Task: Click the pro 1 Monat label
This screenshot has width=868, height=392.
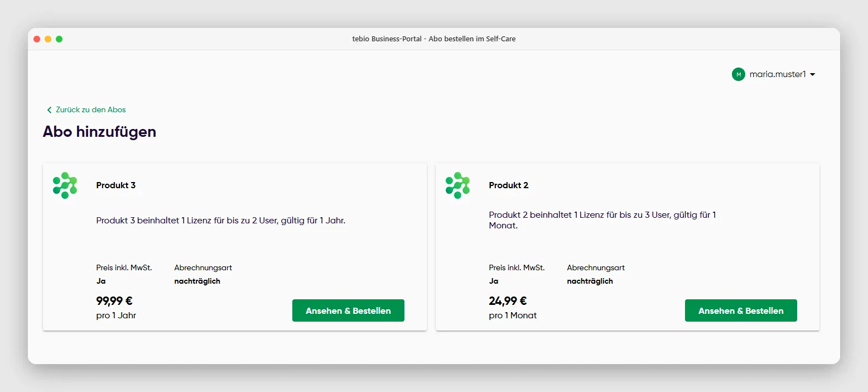Action: 513,315
